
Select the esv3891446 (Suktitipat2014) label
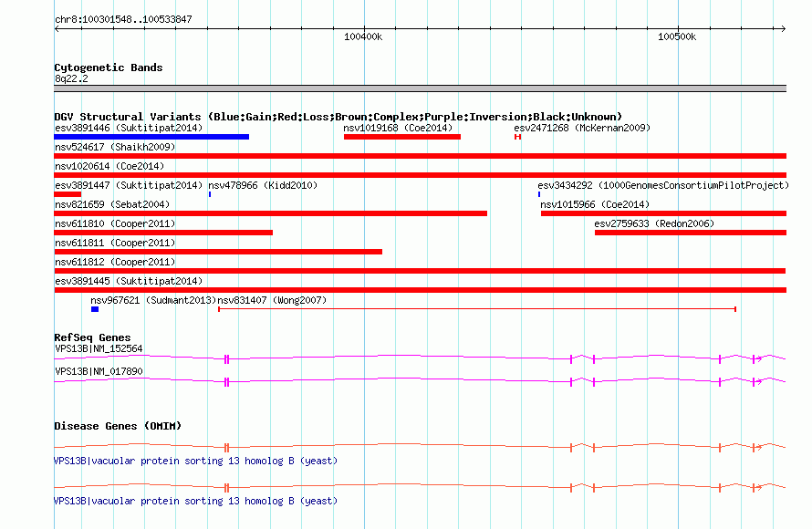129,128
